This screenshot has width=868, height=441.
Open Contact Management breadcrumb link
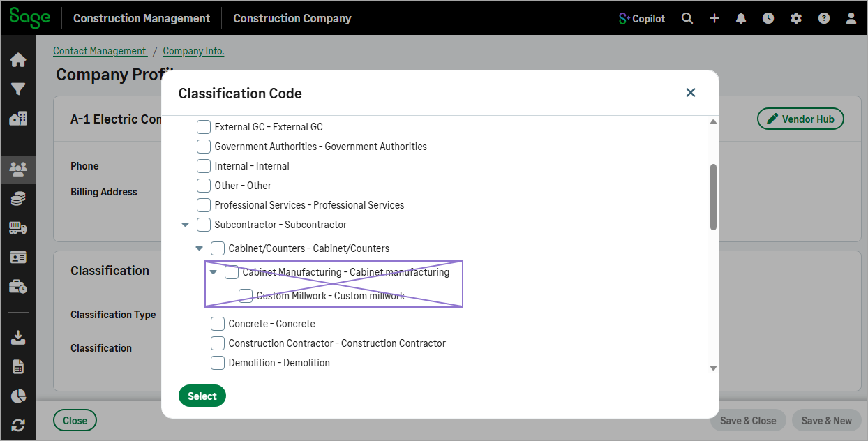click(100, 51)
